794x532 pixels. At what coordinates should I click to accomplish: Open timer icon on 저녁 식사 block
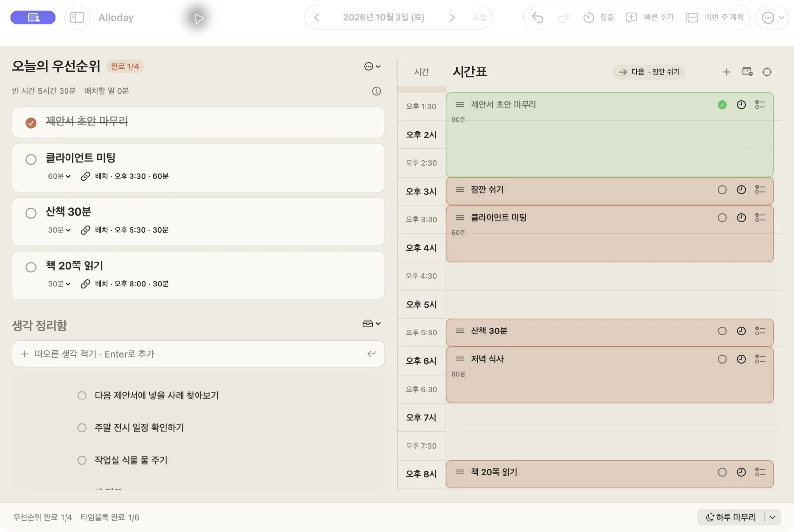741,359
